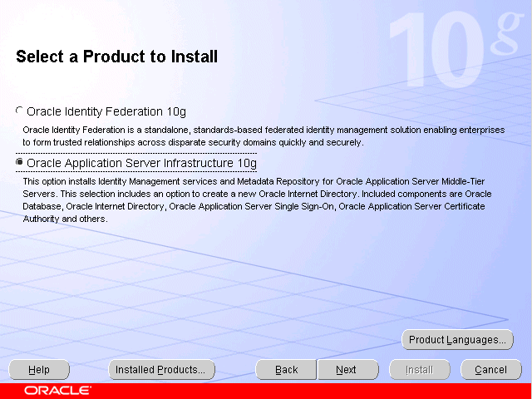Click the Oracle logo in red footer
Viewport: 532px width, 399px height.
point(57,391)
